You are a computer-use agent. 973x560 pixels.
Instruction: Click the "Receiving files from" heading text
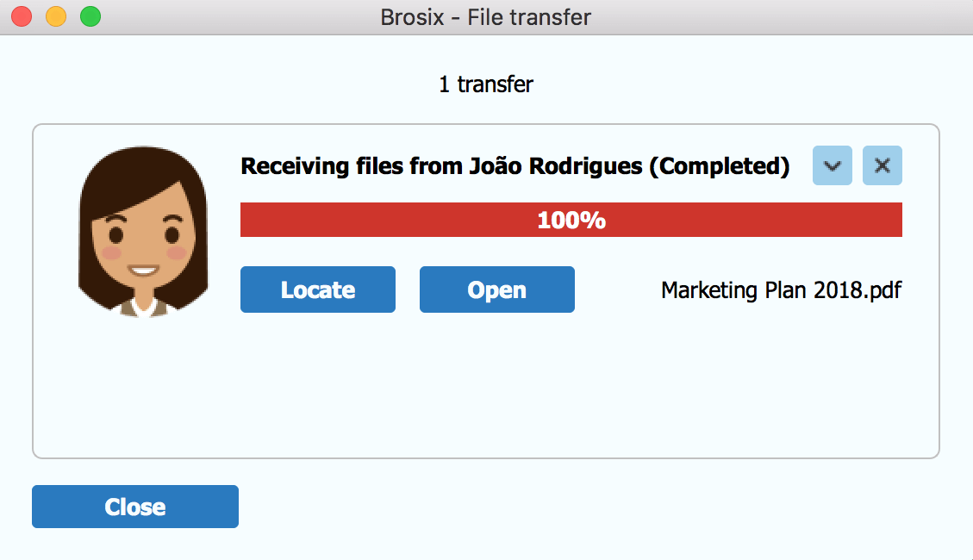(352, 166)
